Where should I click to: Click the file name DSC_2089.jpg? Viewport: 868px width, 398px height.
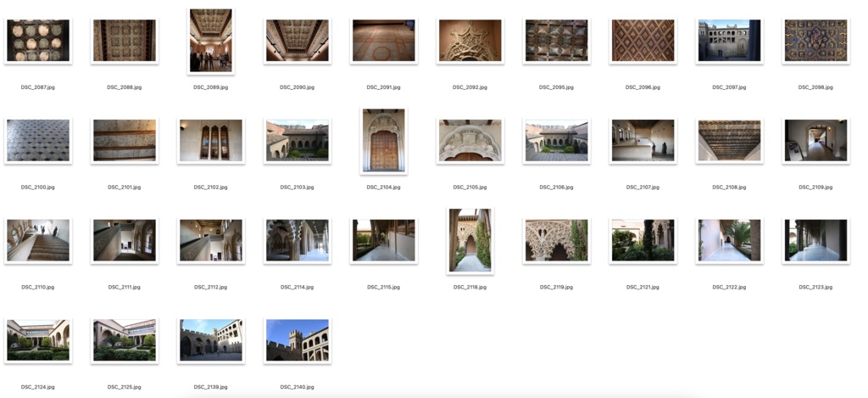pos(210,87)
